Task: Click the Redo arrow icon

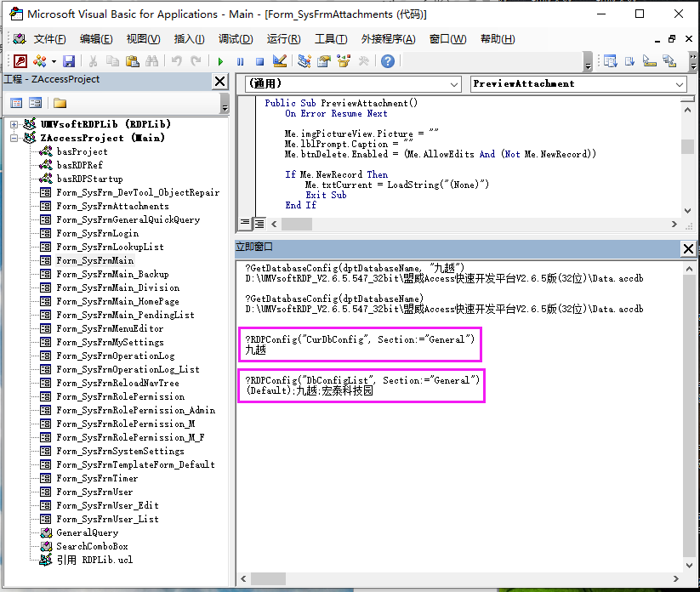Action: (196, 61)
